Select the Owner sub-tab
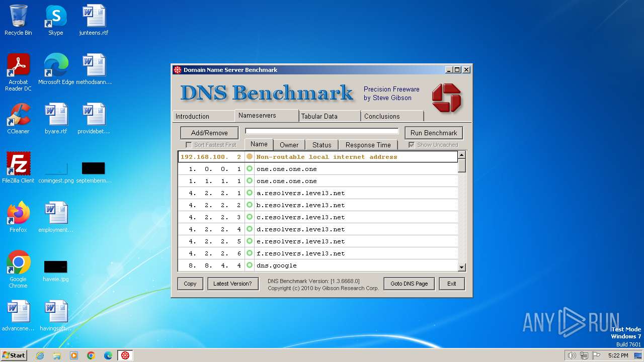 [x=289, y=145]
